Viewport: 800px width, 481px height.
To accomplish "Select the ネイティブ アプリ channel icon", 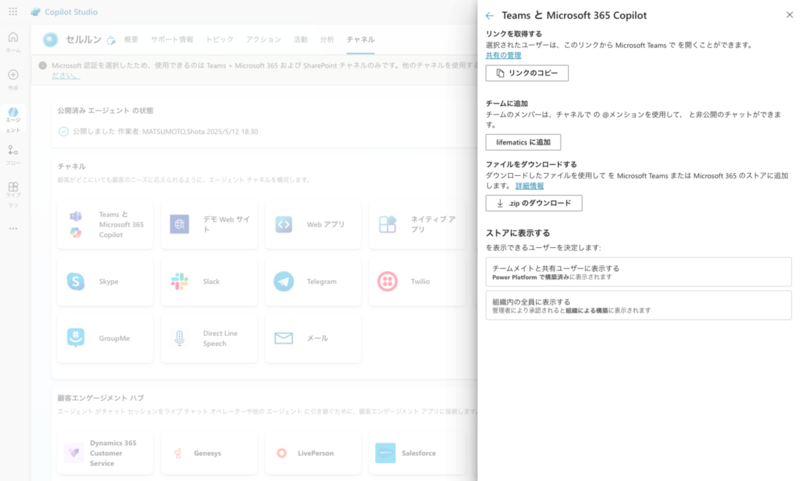I will (x=388, y=224).
